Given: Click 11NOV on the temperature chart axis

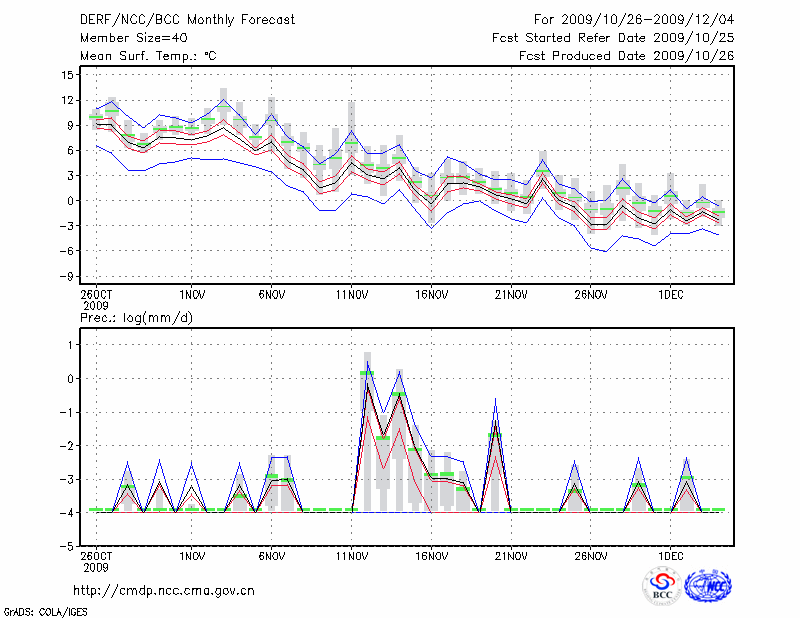Looking at the screenshot, I should coord(351,295).
